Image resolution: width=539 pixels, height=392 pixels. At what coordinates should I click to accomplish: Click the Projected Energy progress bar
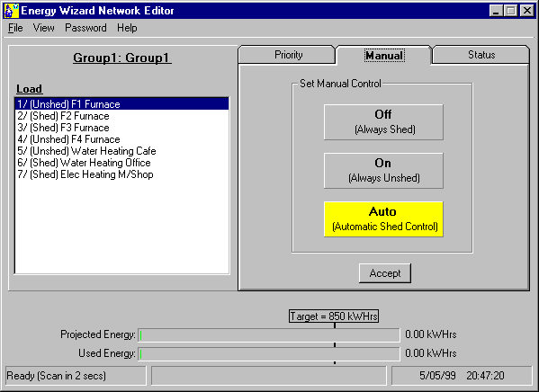click(269, 335)
